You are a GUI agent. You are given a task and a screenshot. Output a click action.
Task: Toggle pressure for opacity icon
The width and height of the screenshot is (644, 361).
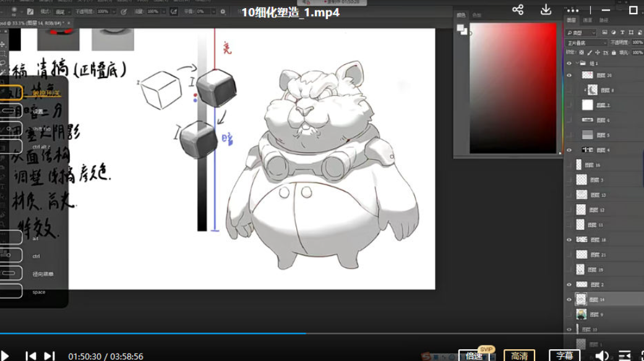[124, 12]
